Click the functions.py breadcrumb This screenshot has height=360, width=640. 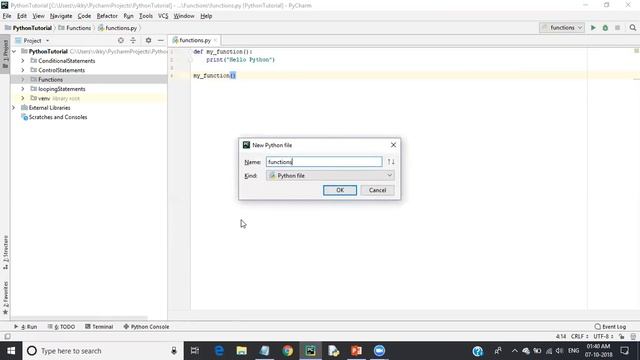[x=117, y=28]
